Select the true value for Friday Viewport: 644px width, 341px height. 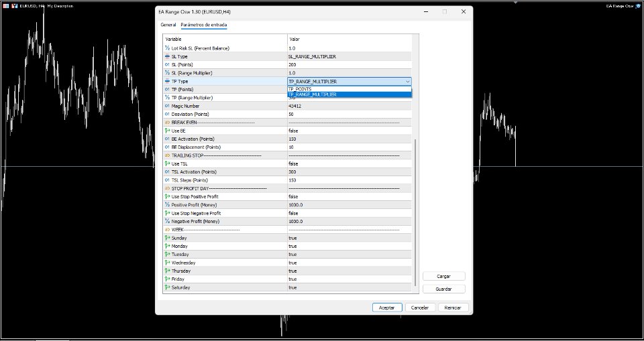tap(292, 279)
